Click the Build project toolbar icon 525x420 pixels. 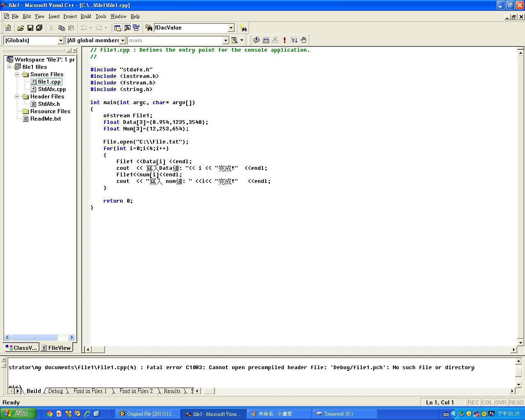pyautogui.click(x=266, y=40)
